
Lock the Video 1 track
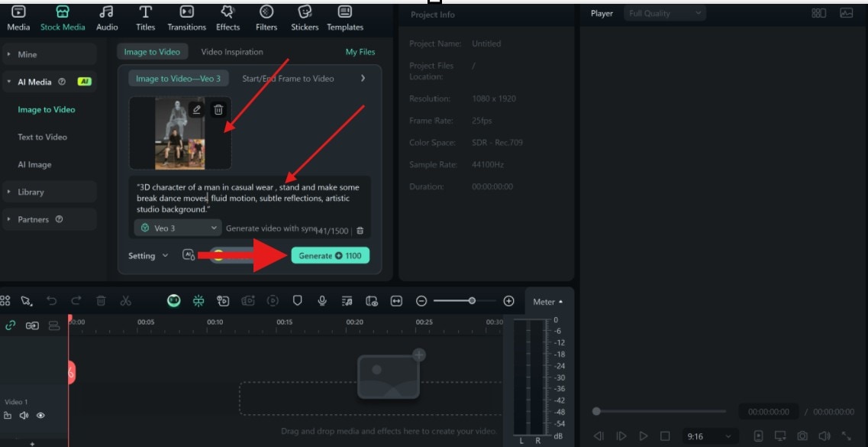pos(8,416)
